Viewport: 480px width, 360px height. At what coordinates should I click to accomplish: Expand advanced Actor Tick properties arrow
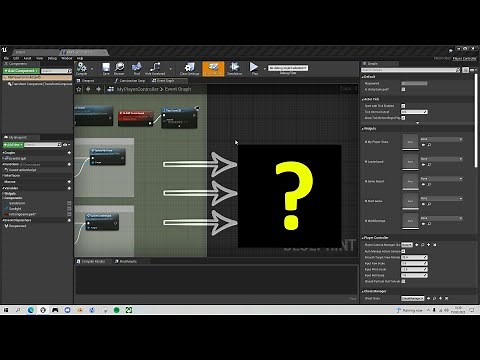[x=417, y=123]
